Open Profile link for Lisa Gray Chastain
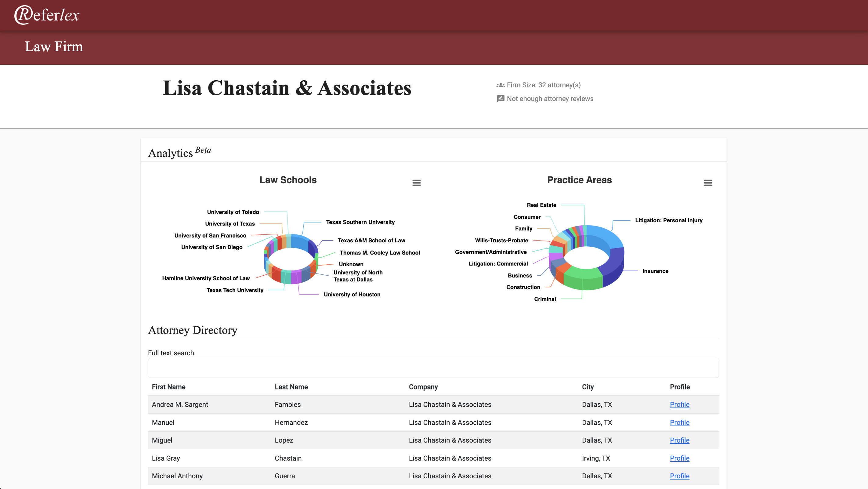The height and width of the screenshot is (489, 868). coord(679,458)
